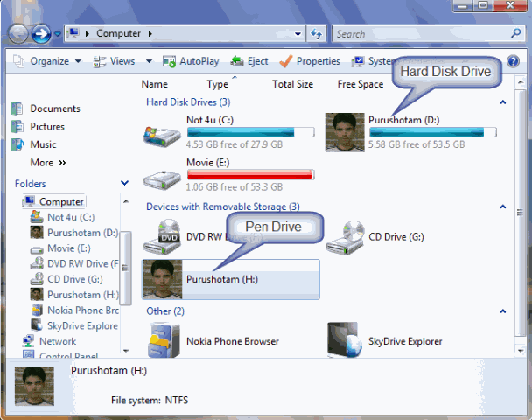The height and width of the screenshot is (420, 532).
Task: Select the Not 4u (C:) drive icon
Action: point(162,136)
